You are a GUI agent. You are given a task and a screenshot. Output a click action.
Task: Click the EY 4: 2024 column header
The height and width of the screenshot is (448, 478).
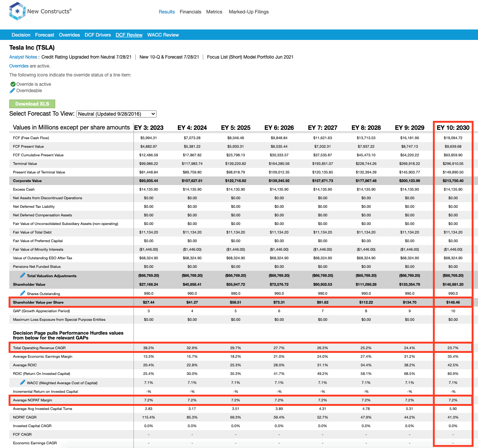[x=192, y=128]
